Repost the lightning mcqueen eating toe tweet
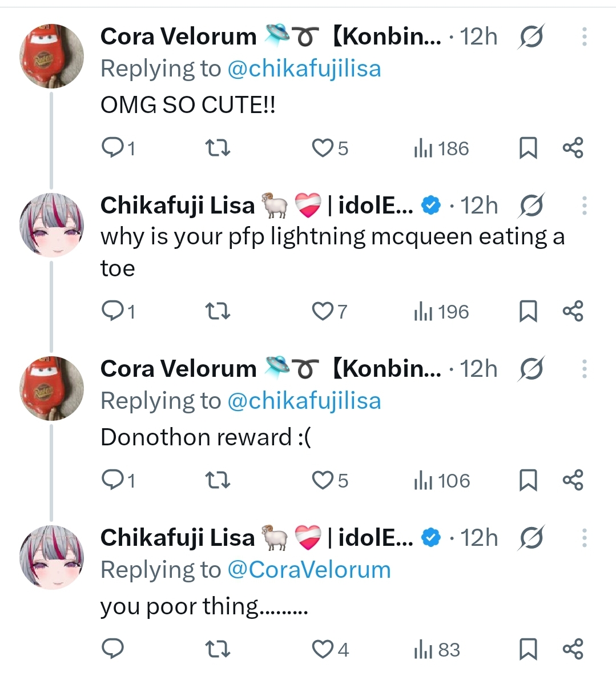Image resolution: width=616 pixels, height=676 pixels. (x=217, y=312)
